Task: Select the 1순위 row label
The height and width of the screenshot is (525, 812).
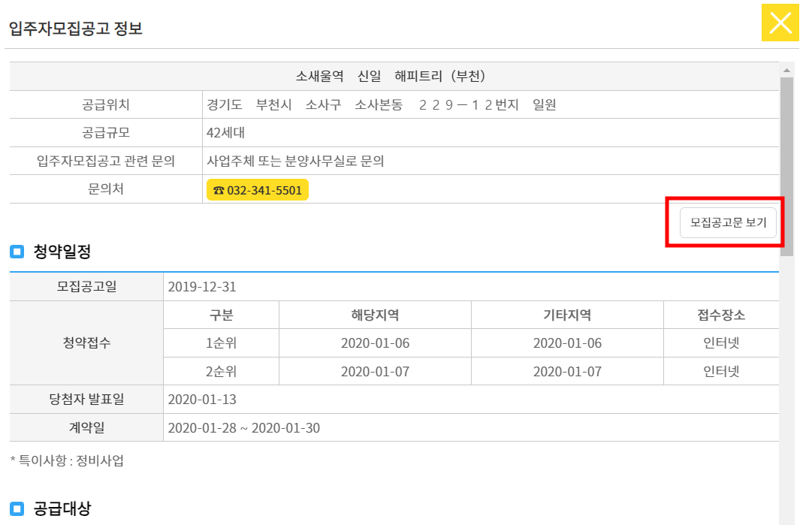Action: [222, 343]
